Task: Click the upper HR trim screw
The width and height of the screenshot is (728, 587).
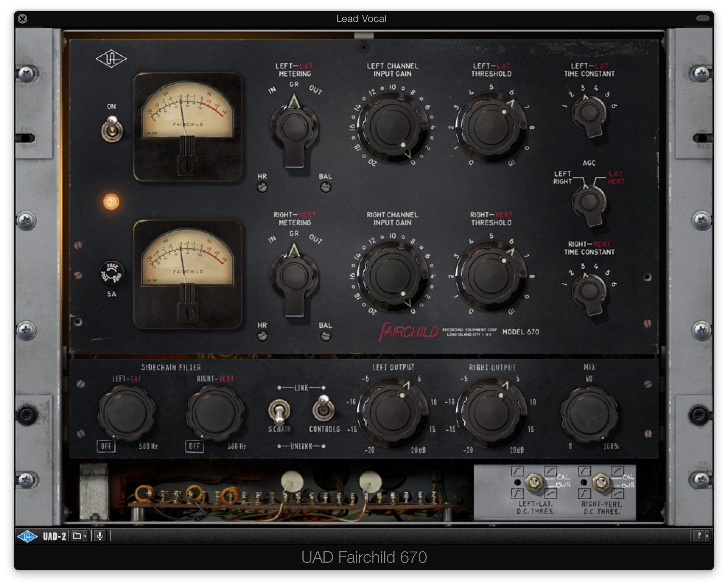Action: tap(262, 187)
